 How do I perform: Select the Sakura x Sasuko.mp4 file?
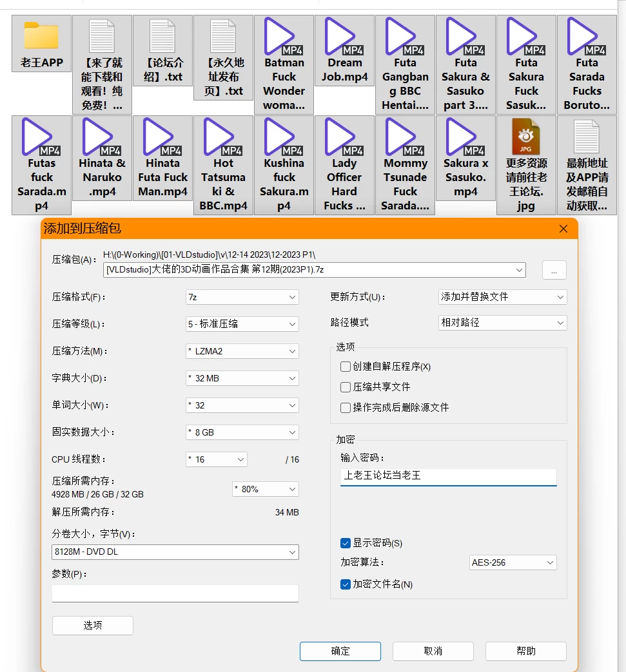tap(465, 158)
